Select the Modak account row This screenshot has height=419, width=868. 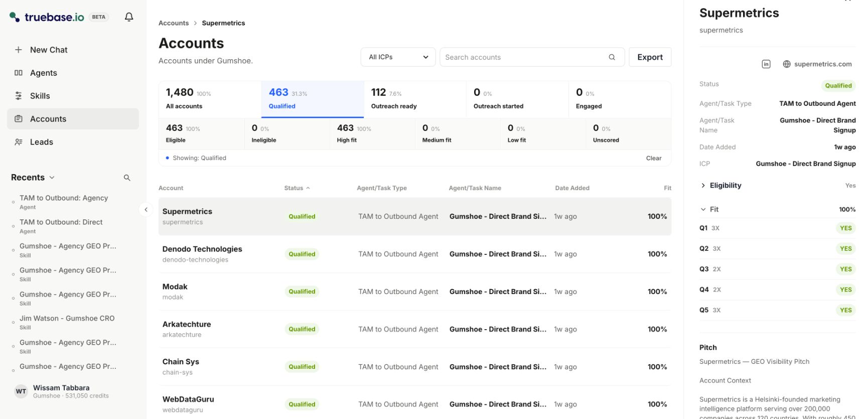(x=415, y=292)
